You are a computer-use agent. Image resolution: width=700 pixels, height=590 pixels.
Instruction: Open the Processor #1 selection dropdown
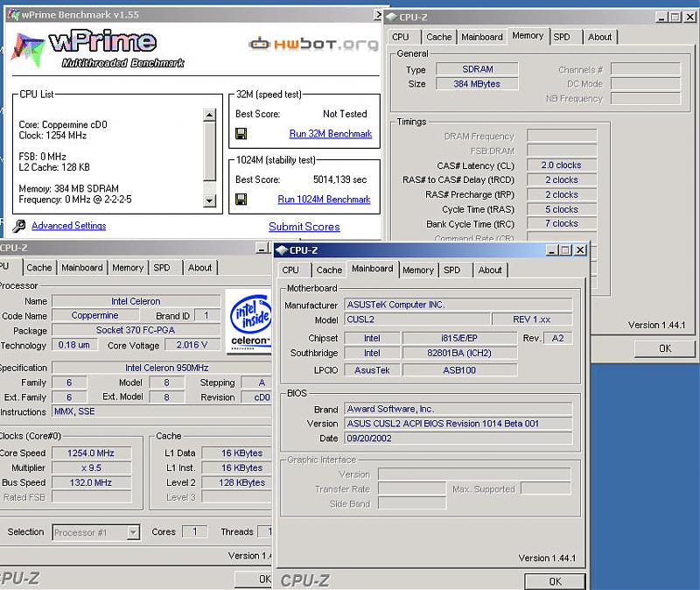coord(133,532)
